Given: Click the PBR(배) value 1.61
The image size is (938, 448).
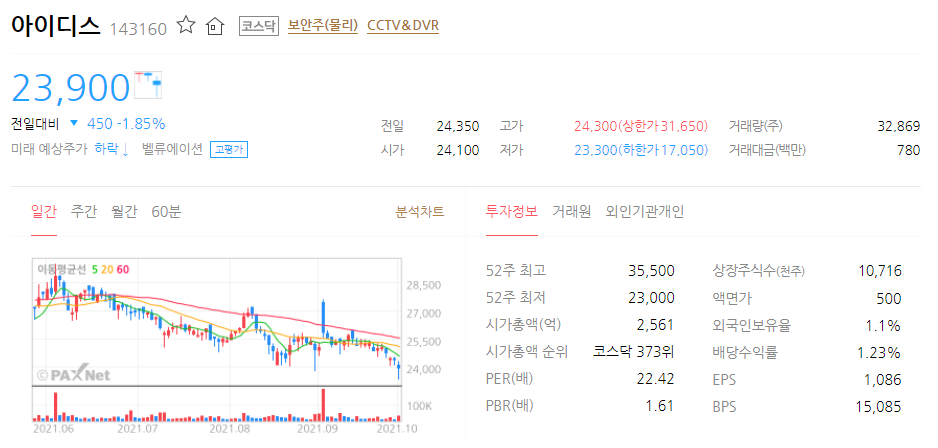Looking at the screenshot, I should pyautogui.click(x=661, y=406).
